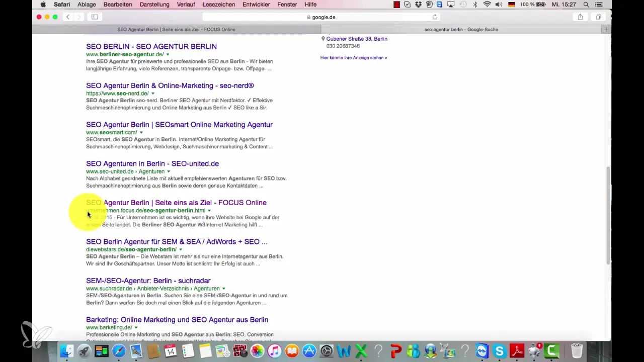Viewport: 644px width, 362px height.
Task: Toggle the Safari sidebar button
Action: 95,17
